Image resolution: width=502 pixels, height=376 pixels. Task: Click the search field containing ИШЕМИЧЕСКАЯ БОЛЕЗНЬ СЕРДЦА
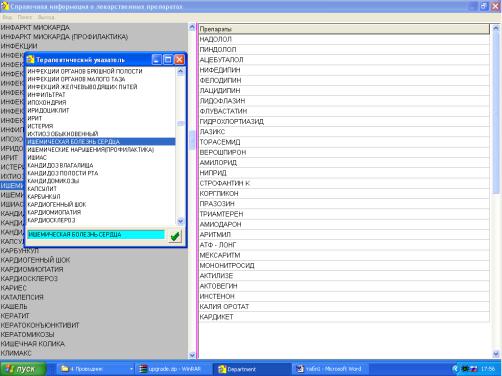[x=96, y=235]
